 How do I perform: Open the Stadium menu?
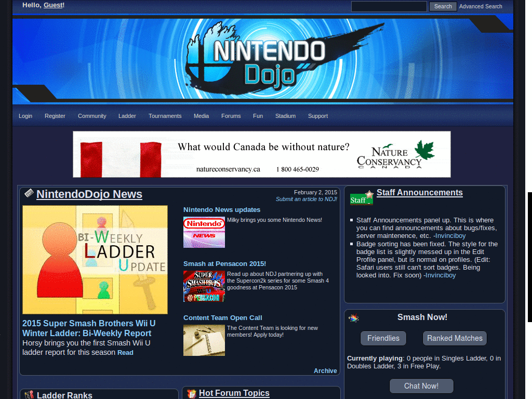coord(285,116)
